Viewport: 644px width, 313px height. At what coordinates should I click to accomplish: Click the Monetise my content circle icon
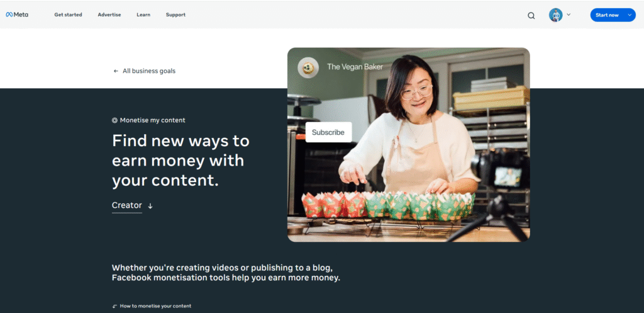[114, 120]
